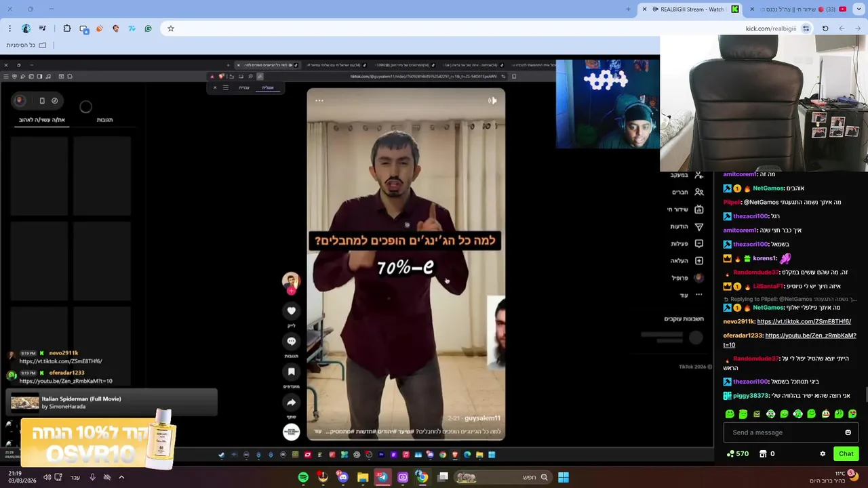Screen dimensions: 868x488
Task: Click the TikTok video player
Action: click(406, 264)
